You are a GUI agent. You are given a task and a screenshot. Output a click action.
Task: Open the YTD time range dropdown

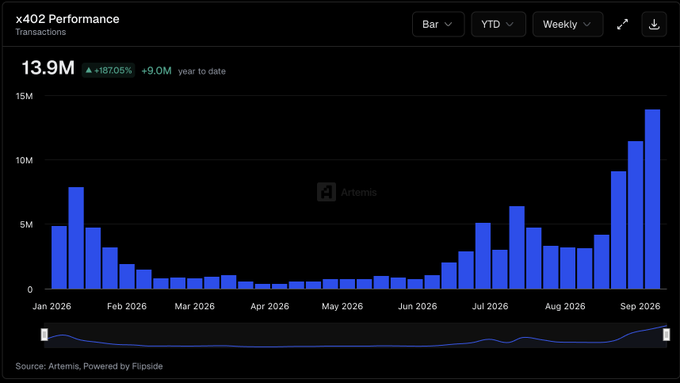pos(498,24)
